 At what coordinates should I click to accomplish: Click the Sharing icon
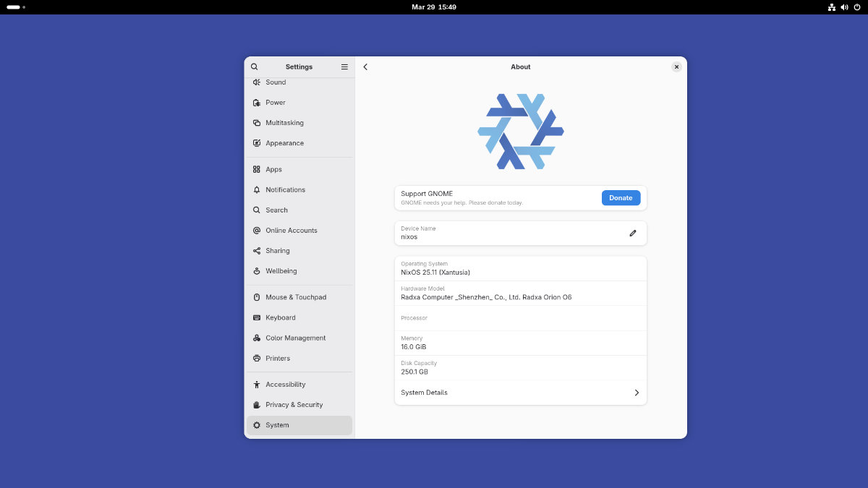tap(257, 251)
